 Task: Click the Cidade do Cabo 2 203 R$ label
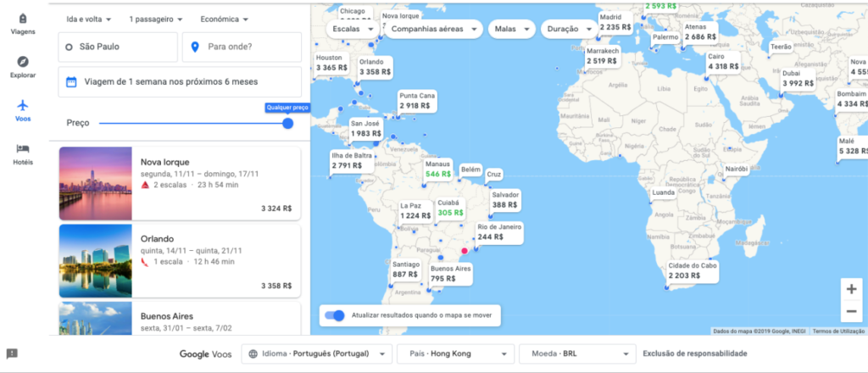[x=693, y=270]
